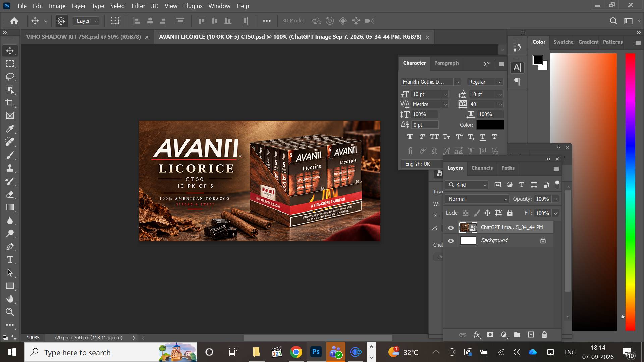
Task: Open the Filter menu
Action: (138, 6)
